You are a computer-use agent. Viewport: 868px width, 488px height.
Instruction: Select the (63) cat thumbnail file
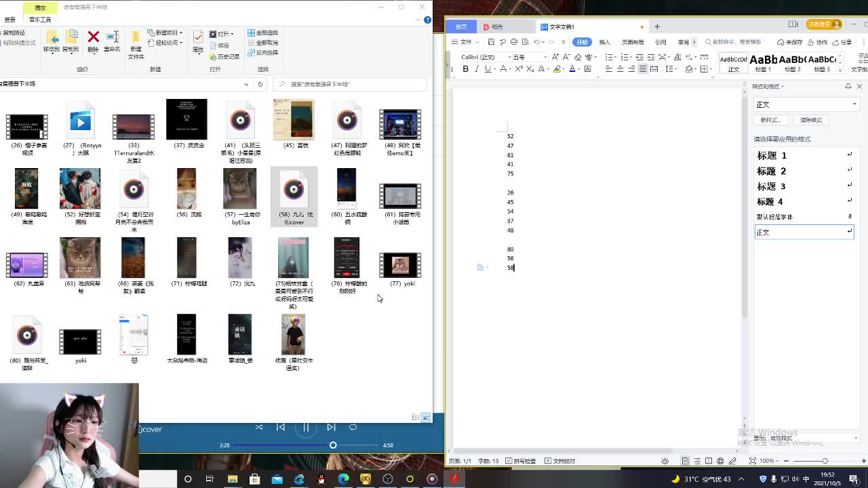[x=80, y=258]
